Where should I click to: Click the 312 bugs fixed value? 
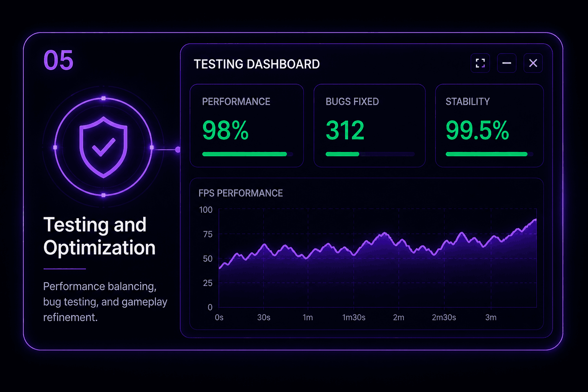pos(345,131)
